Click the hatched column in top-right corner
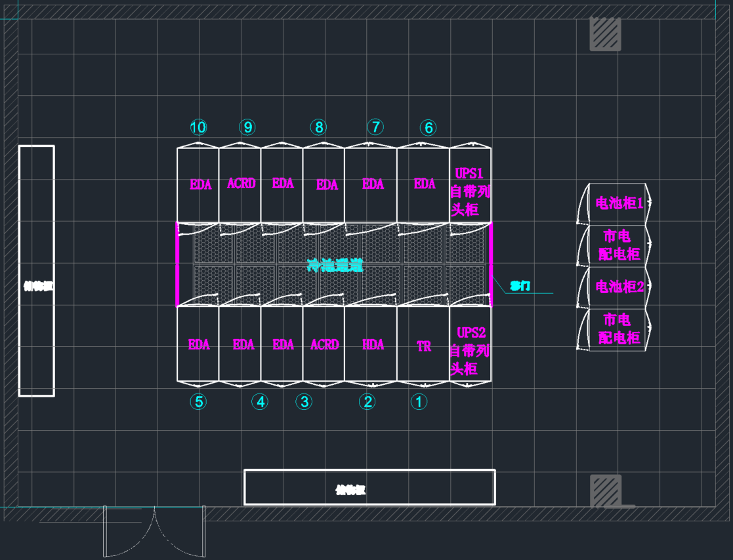Screen dimensions: 733x560 click(x=604, y=34)
